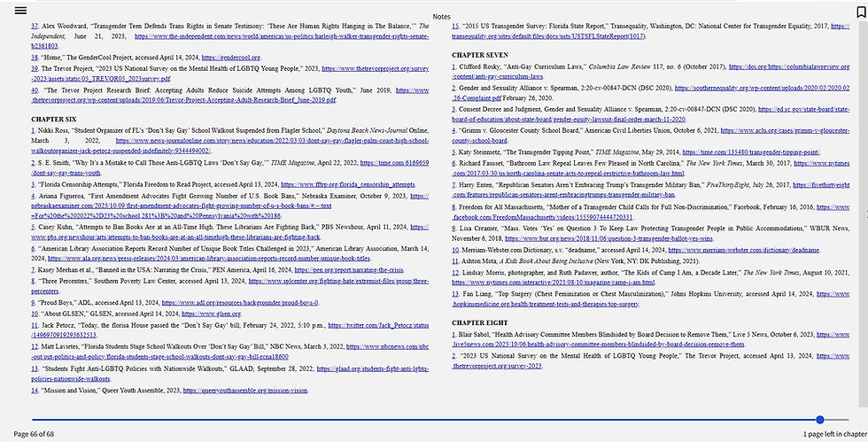Screen dimensions: 868x442
Task: Click Chapter Six note number 1
Action: (33, 131)
